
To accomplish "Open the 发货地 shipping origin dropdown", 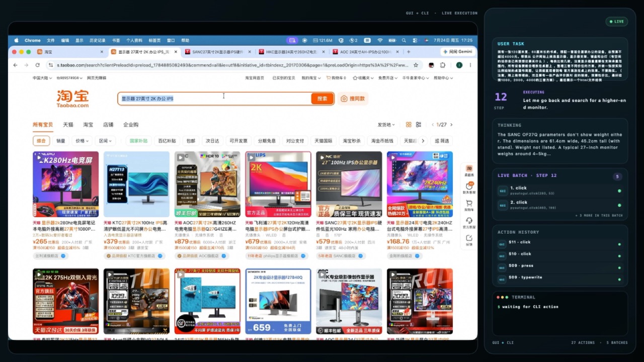I will [x=386, y=125].
